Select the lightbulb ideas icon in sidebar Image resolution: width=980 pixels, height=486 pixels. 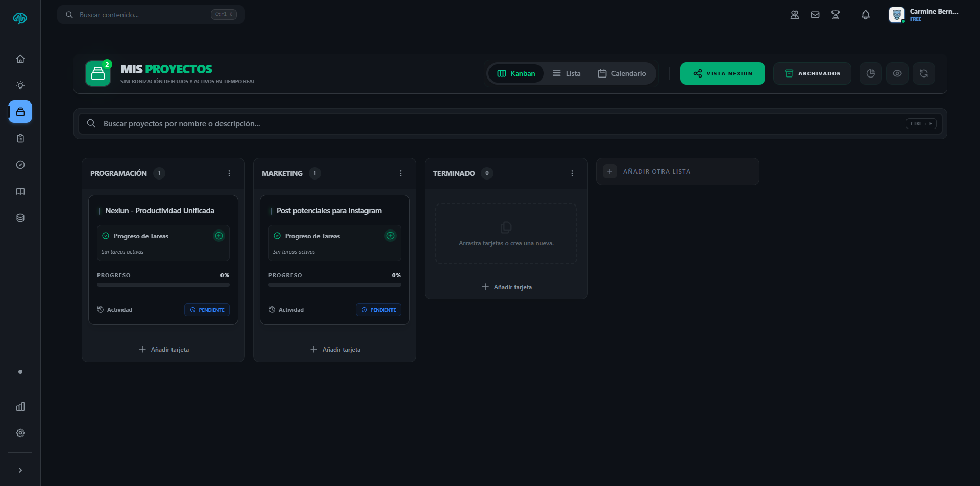point(20,85)
